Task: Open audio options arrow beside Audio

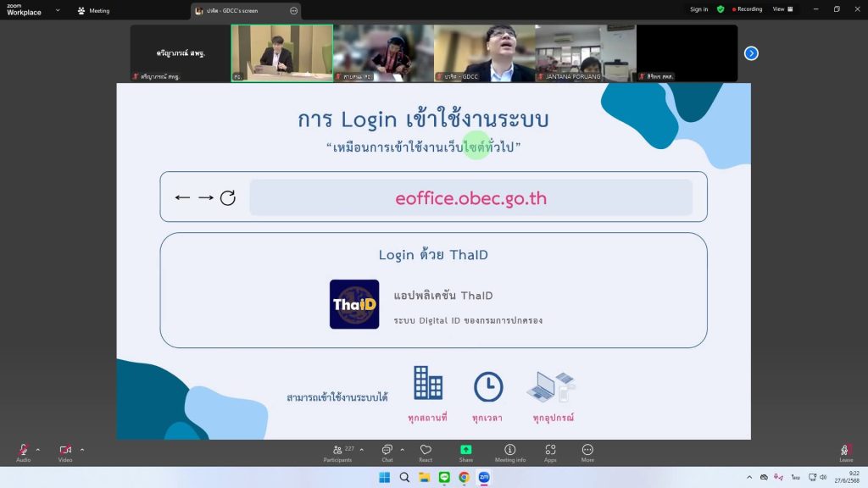Action: click(x=37, y=450)
